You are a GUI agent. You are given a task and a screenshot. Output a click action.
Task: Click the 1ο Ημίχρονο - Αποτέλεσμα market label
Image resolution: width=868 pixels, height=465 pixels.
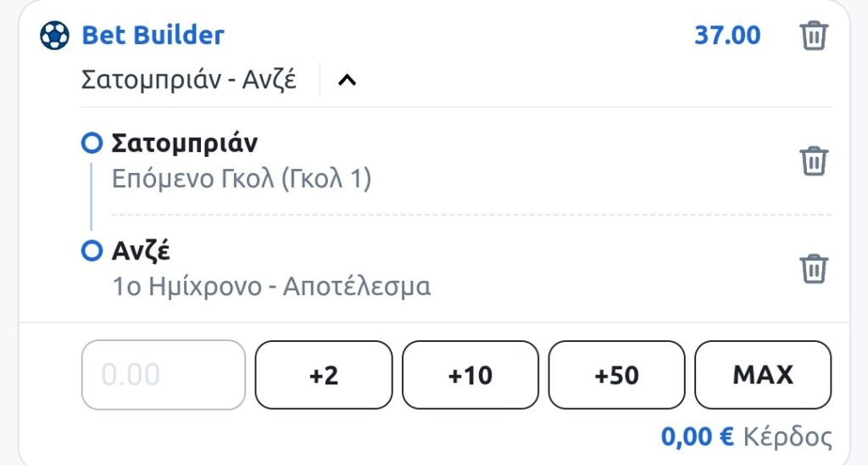coord(271,286)
